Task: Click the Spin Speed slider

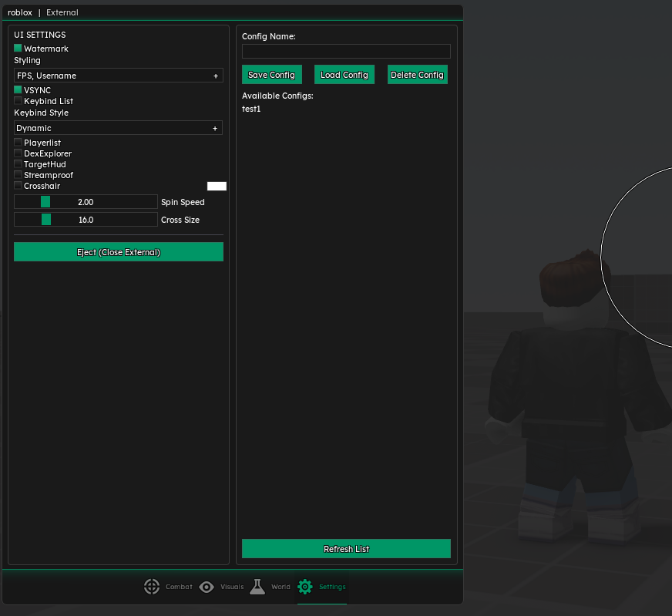Action: (x=86, y=202)
